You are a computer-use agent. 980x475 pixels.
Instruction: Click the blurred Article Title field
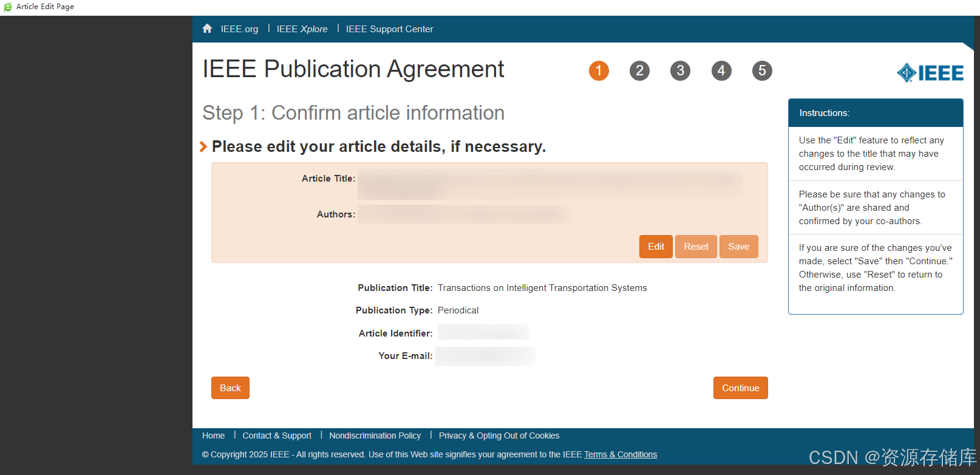(x=550, y=185)
